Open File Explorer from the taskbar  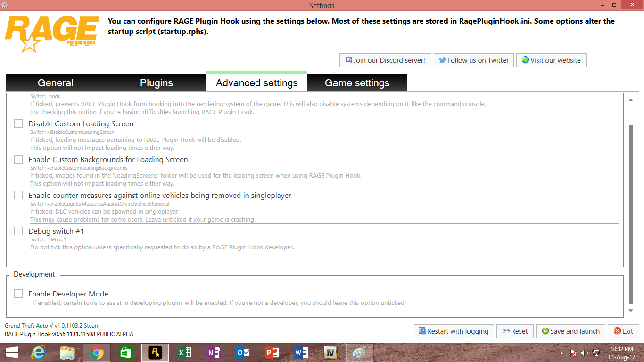click(x=68, y=353)
